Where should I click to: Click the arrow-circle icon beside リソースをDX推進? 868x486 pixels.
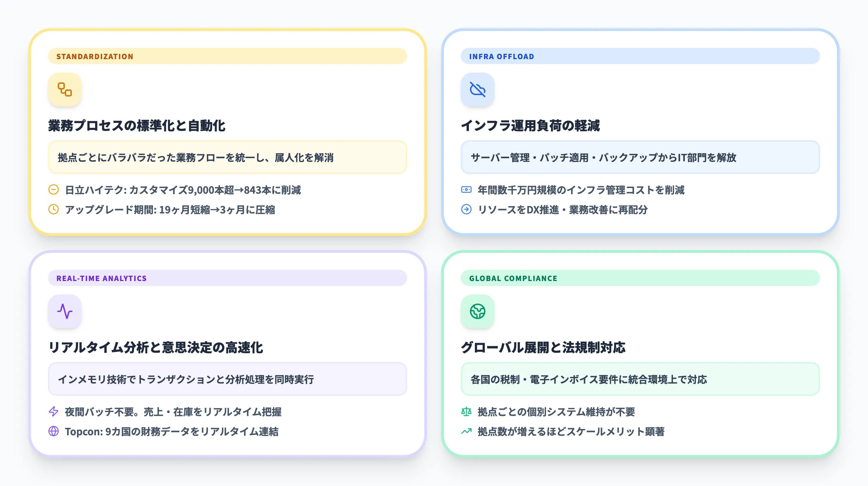pyautogui.click(x=466, y=210)
